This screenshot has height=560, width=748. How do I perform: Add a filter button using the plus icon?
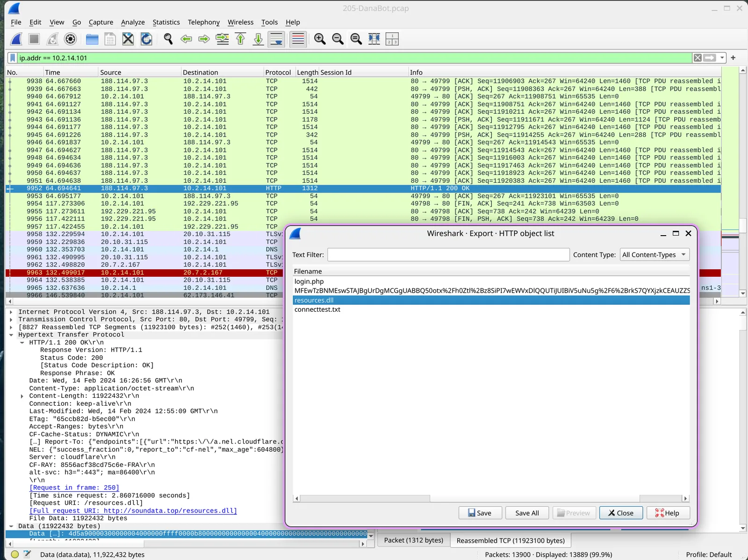(733, 58)
